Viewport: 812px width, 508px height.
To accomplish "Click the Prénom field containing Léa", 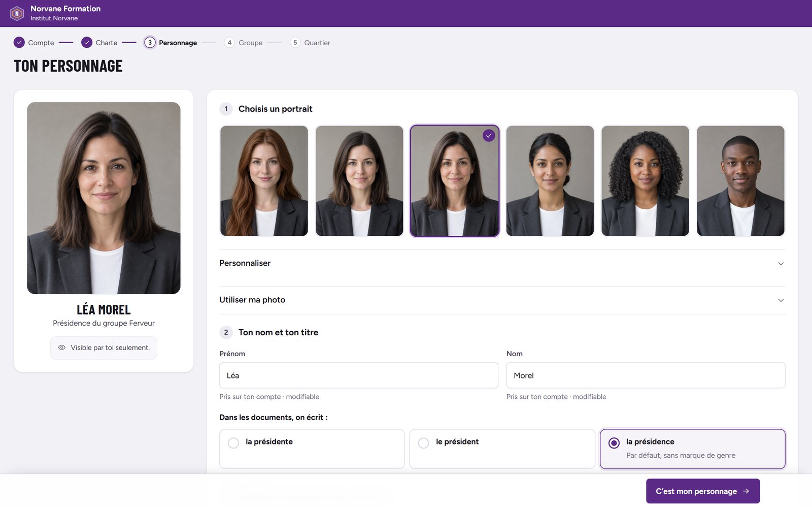I will [x=359, y=375].
